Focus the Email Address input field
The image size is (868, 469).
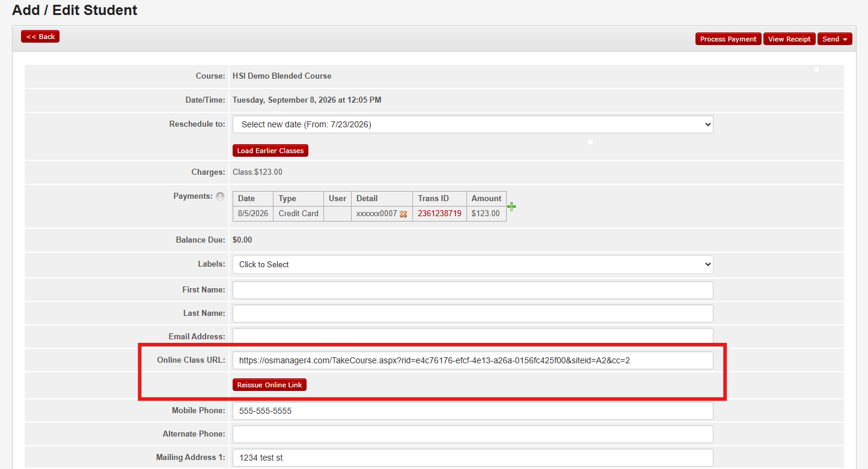coord(472,337)
